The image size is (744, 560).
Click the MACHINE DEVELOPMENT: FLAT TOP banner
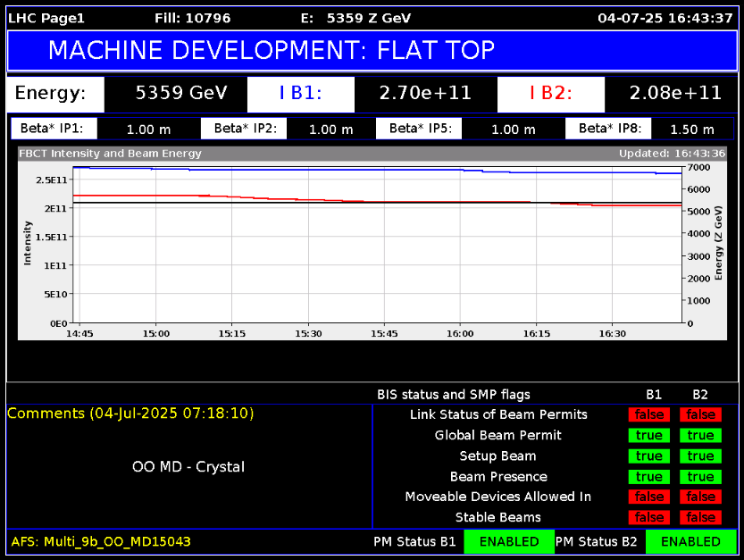click(x=372, y=50)
